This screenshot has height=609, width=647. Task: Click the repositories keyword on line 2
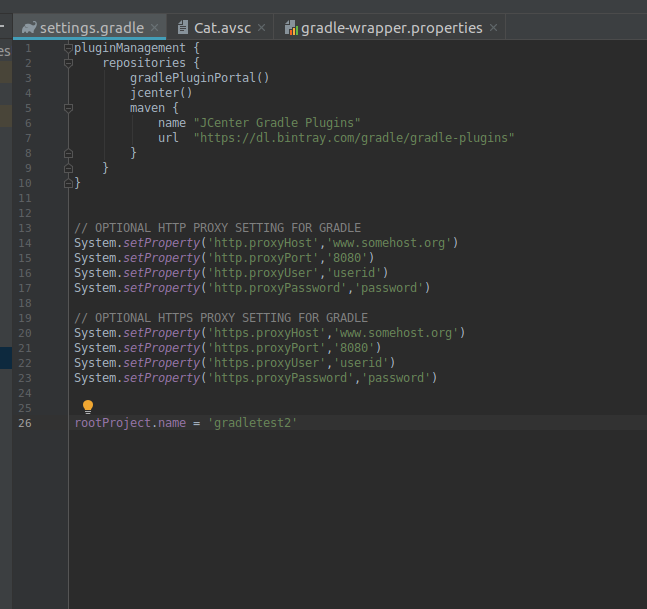coord(144,63)
